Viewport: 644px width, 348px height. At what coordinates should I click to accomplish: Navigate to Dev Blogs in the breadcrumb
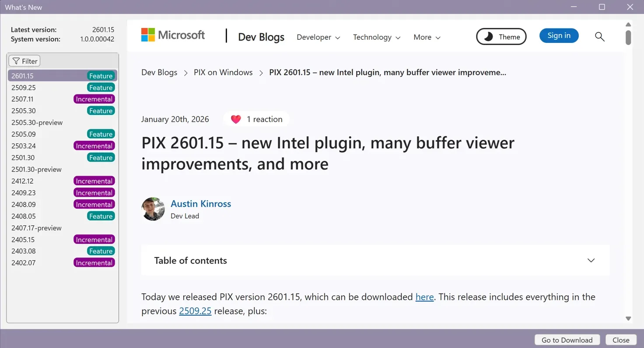click(x=159, y=72)
